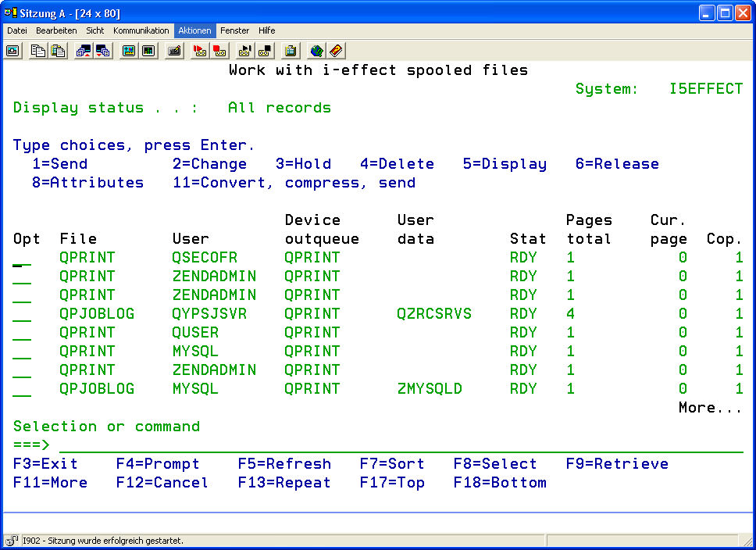Screen dimensions: 756x550
Task: Click the Print Screen toolbar icon
Action: (x=13, y=51)
